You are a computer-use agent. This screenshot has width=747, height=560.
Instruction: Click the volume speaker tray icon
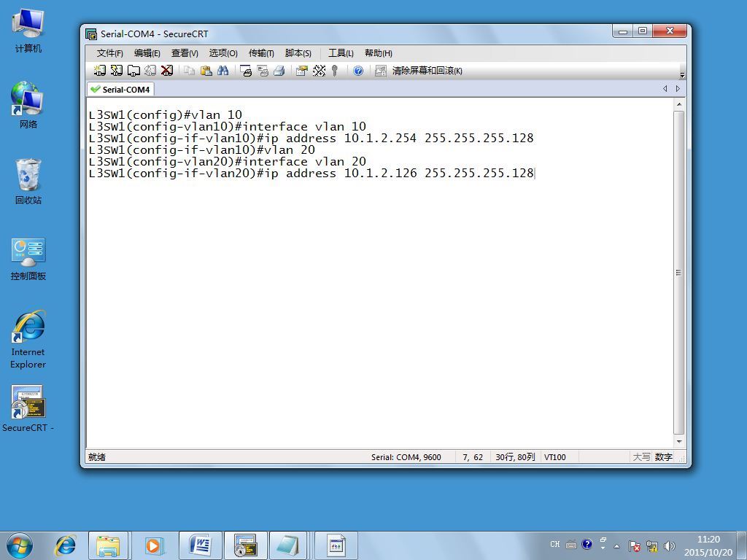pos(670,546)
